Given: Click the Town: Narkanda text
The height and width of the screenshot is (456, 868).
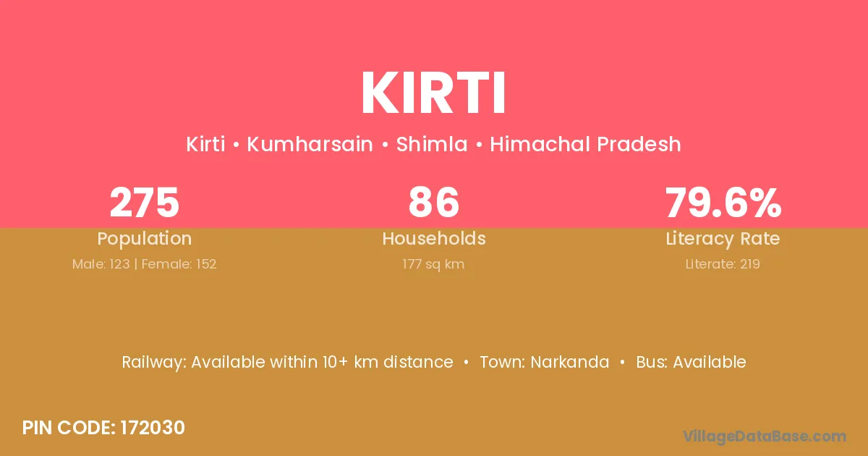Looking at the screenshot, I should click(544, 362).
